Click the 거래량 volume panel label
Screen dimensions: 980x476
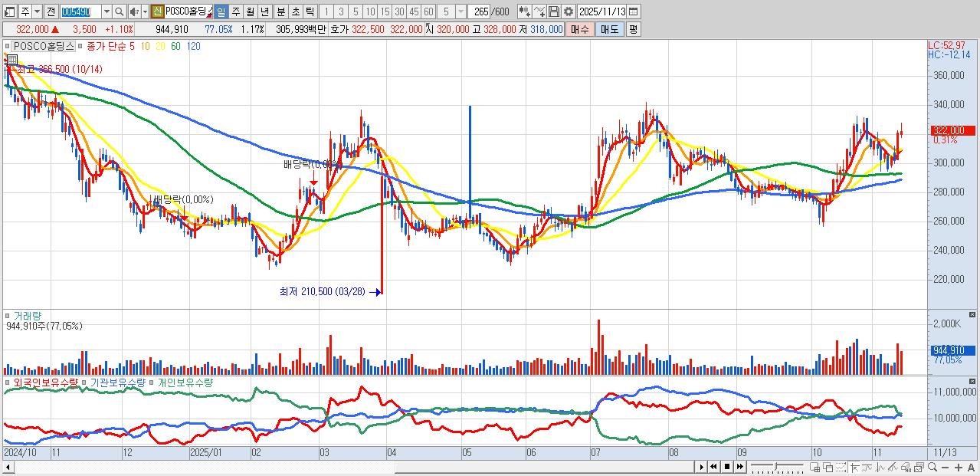[28, 315]
